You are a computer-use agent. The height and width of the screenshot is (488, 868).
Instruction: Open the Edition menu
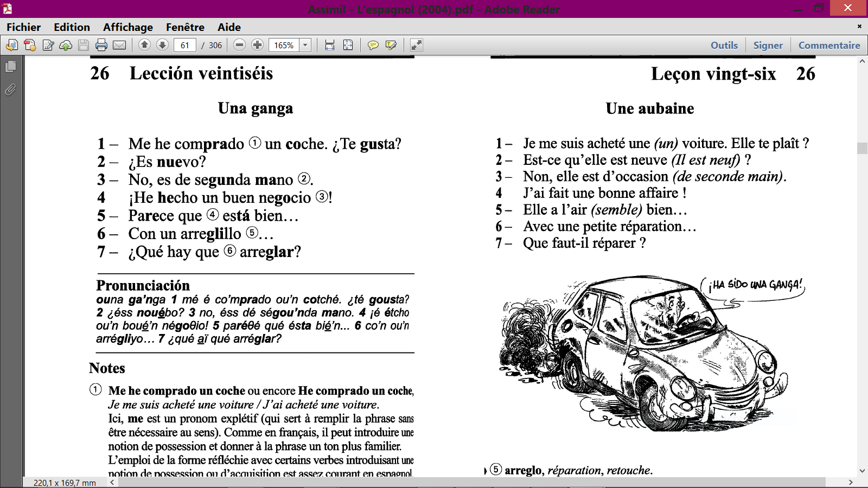(x=72, y=27)
